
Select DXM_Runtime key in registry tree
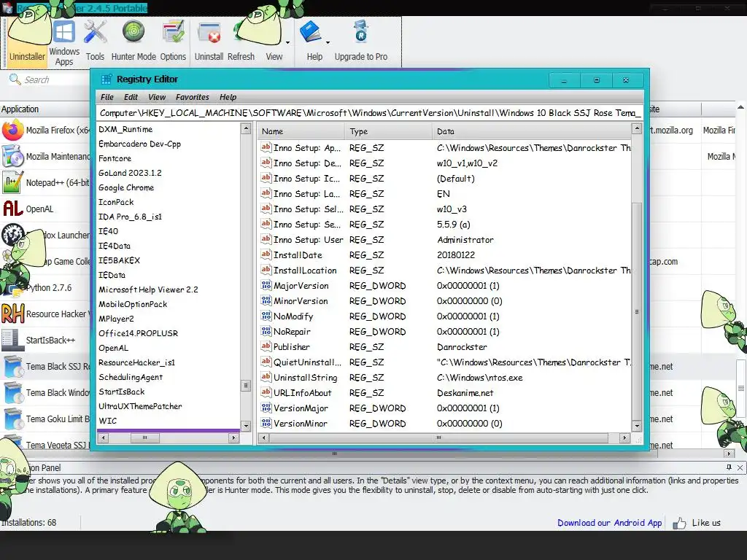[x=125, y=130]
